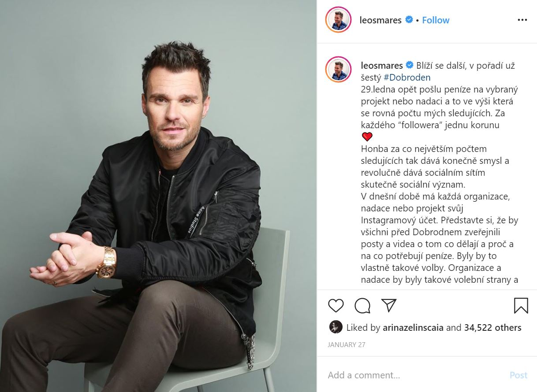Submit the comment with the Post button
The height and width of the screenshot is (392, 537).
tap(518, 375)
